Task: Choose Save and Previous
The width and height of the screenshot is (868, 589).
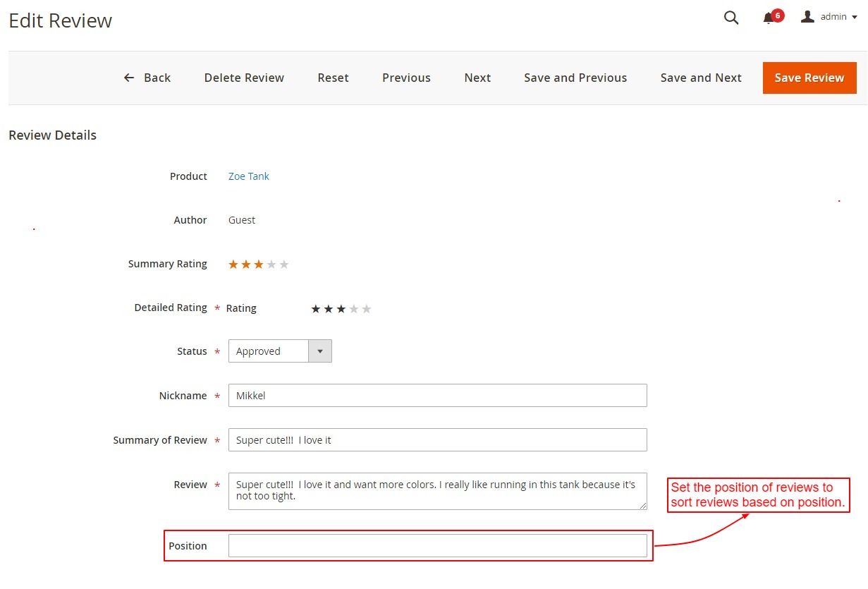Action: [x=575, y=78]
